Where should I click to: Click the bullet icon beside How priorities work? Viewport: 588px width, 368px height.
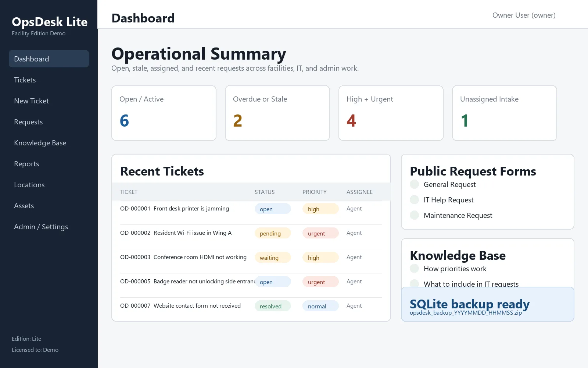click(415, 269)
